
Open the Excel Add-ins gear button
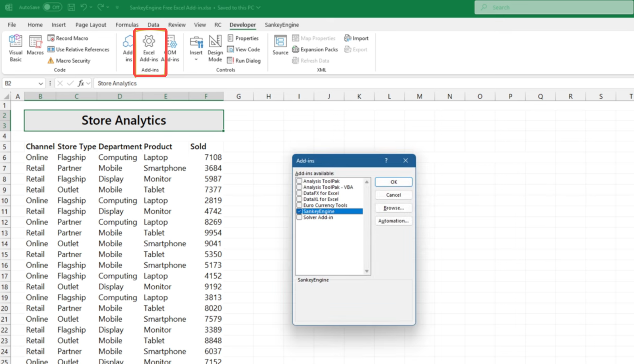click(149, 48)
